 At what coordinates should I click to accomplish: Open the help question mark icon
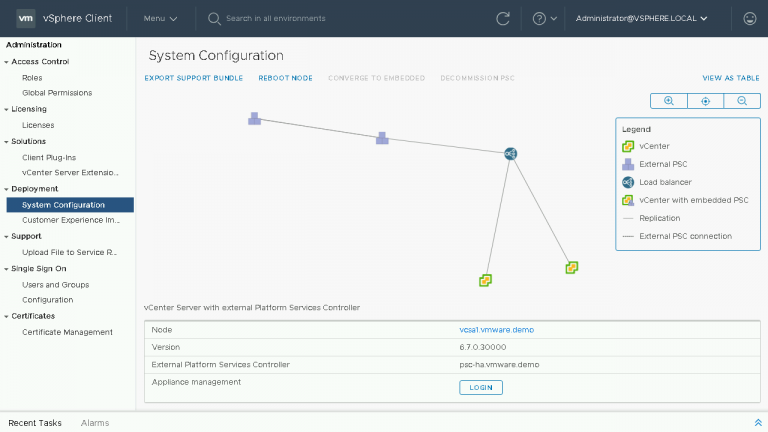coord(539,19)
